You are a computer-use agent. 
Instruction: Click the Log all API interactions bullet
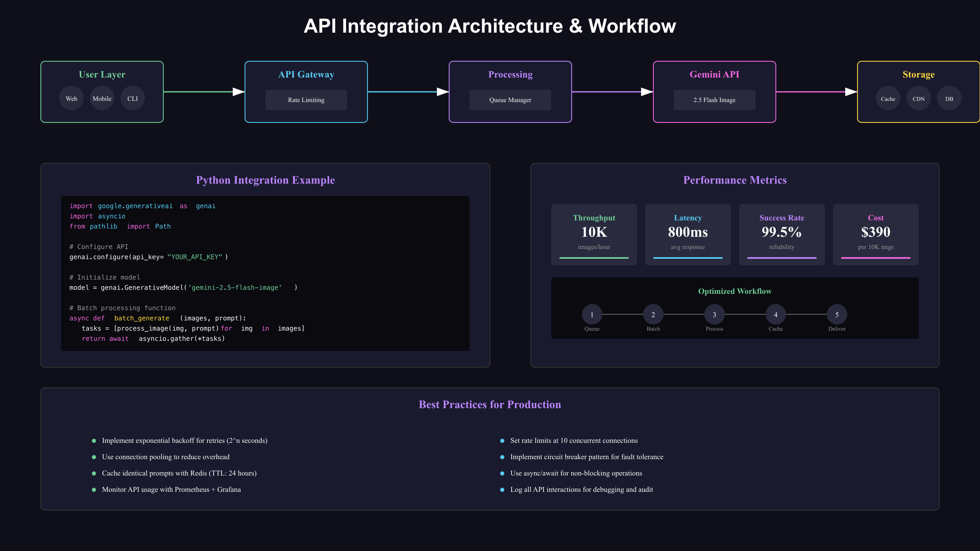577,490
